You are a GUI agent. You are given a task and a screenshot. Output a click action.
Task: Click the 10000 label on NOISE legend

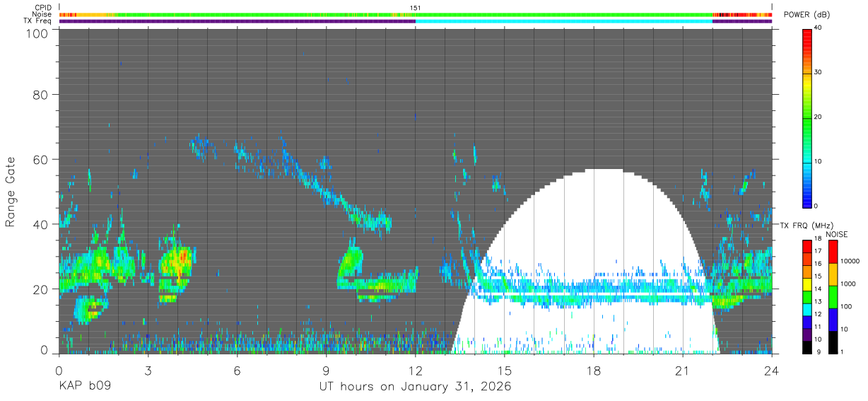pos(850,262)
